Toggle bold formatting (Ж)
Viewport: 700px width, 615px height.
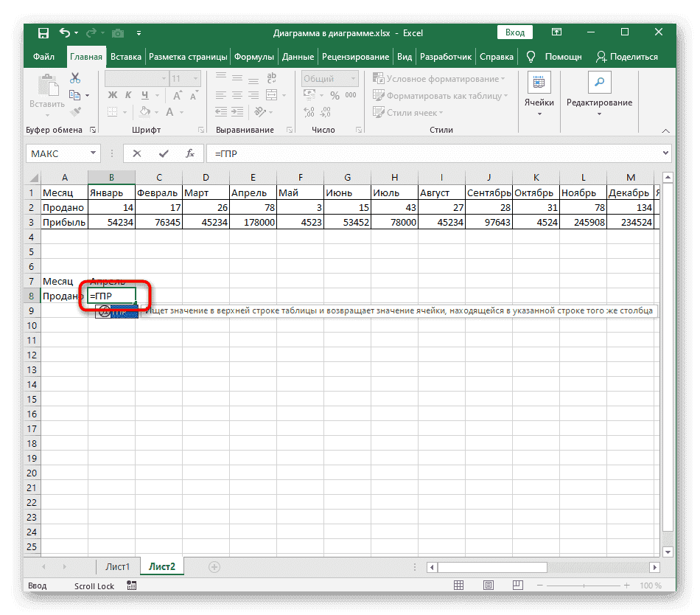[x=112, y=94]
